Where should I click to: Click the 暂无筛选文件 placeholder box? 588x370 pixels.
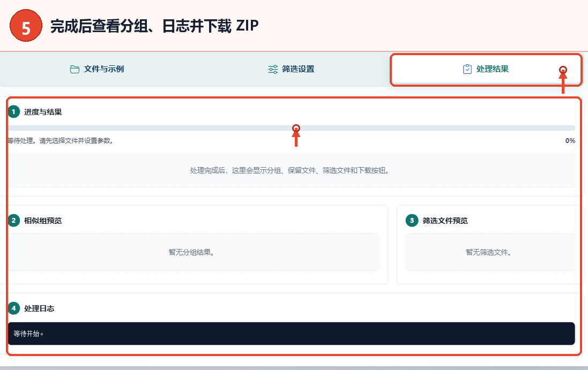tap(490, 252)
